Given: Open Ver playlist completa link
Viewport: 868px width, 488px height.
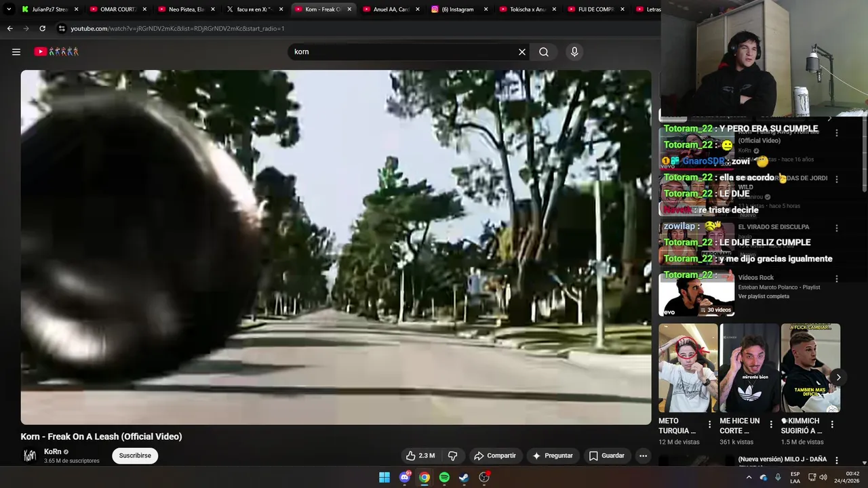Looking at the screenshot, I should click(x=764, y=296).
